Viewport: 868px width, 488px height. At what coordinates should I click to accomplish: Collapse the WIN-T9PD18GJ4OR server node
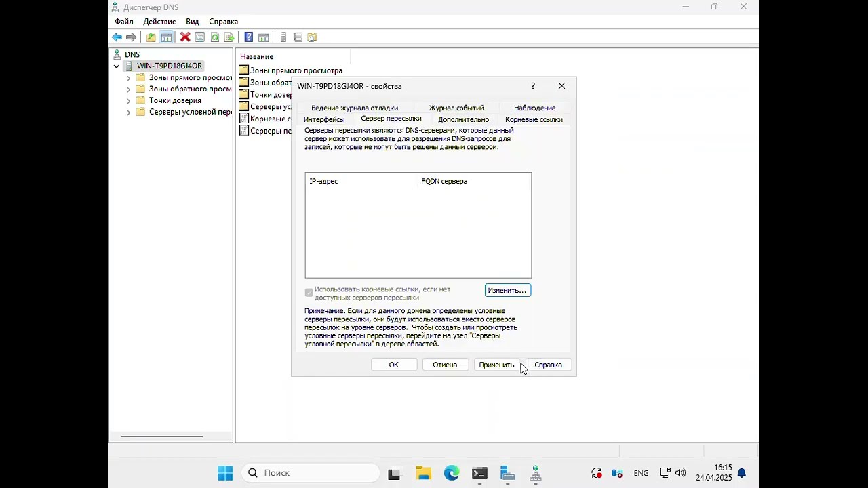[117, 66]
